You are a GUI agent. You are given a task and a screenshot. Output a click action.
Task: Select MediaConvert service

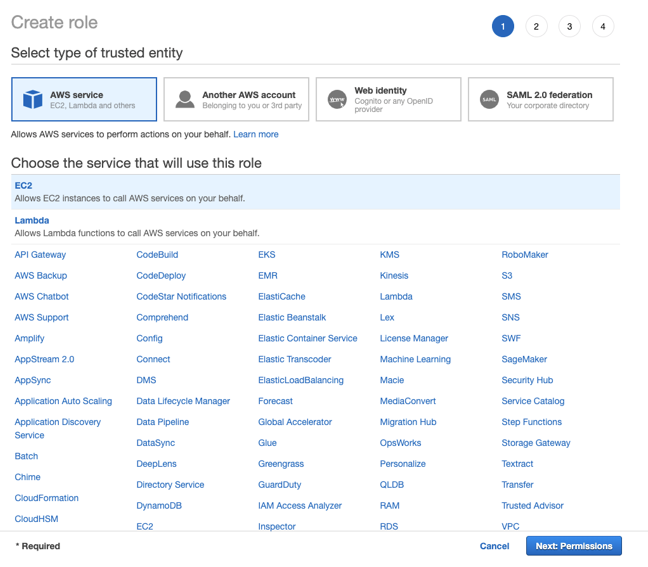tap(407, 401)
